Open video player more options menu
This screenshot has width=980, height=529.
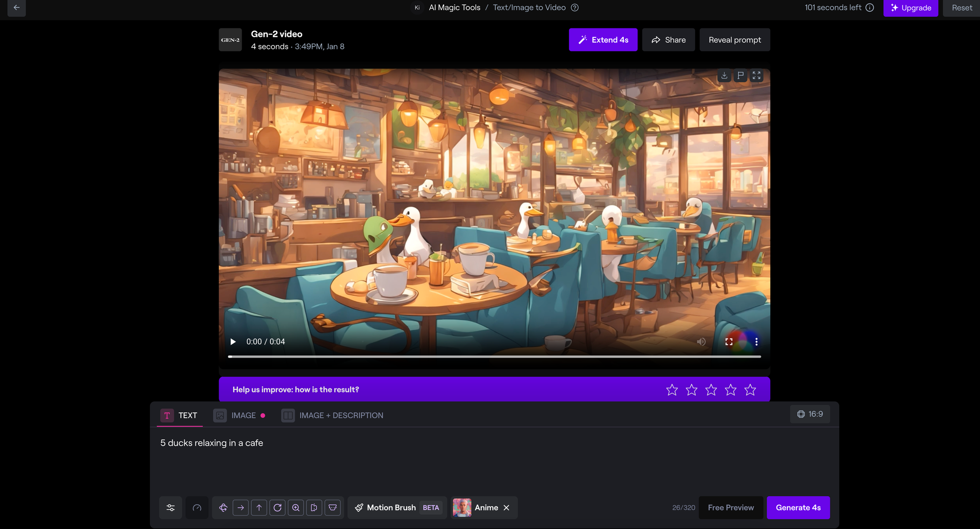coord(756,341)
